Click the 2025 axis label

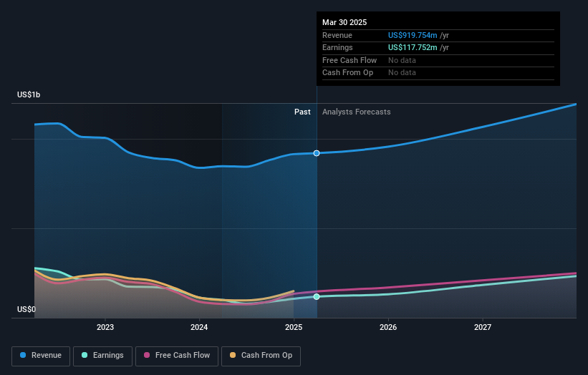[x=294, y=327]
